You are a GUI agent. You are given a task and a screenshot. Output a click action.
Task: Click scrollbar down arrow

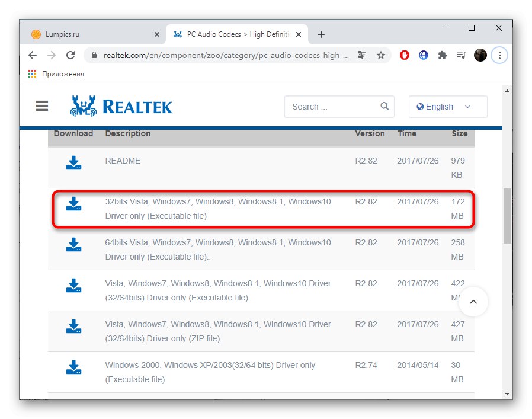[x=507, y=394]
